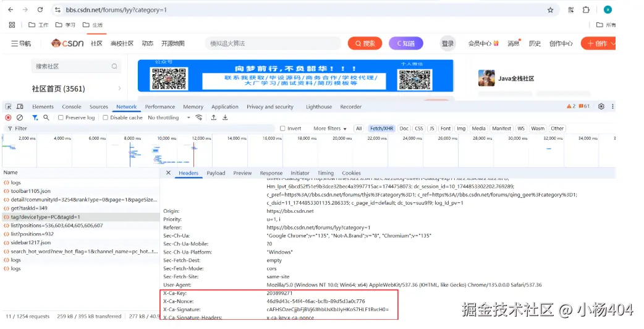Click the CSDN logo
Screen dimensions: 644x329
click(67, 43)
